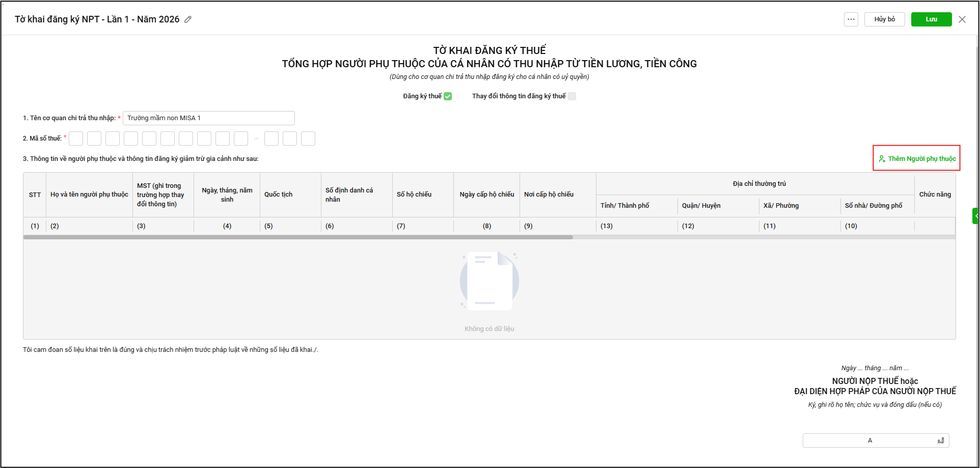
Task: Click the Thêm Người phụ thuộc link
Action: [922, 159]
